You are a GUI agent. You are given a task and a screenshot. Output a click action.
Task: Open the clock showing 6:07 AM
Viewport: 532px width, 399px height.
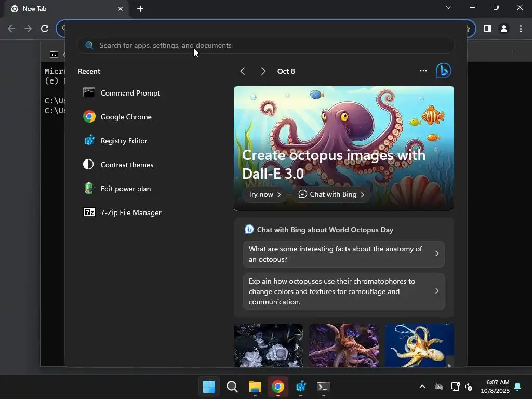point(495,387)
